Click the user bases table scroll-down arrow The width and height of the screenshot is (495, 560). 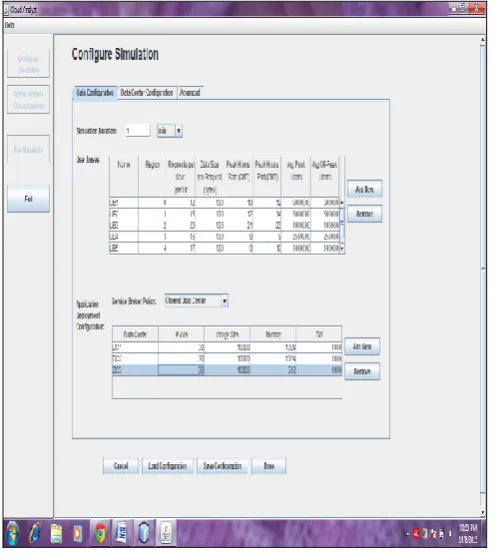[x=342, y=248]
